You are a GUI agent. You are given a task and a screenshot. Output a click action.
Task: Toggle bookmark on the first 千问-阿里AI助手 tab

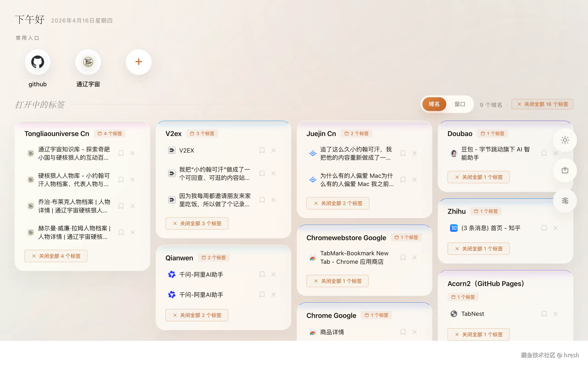tap(262, 274)
